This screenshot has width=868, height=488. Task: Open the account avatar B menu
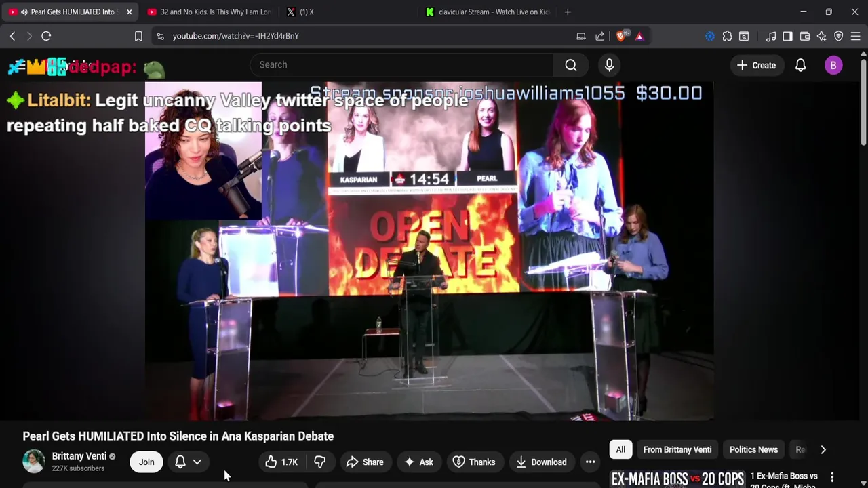click(x=833, y=65)
